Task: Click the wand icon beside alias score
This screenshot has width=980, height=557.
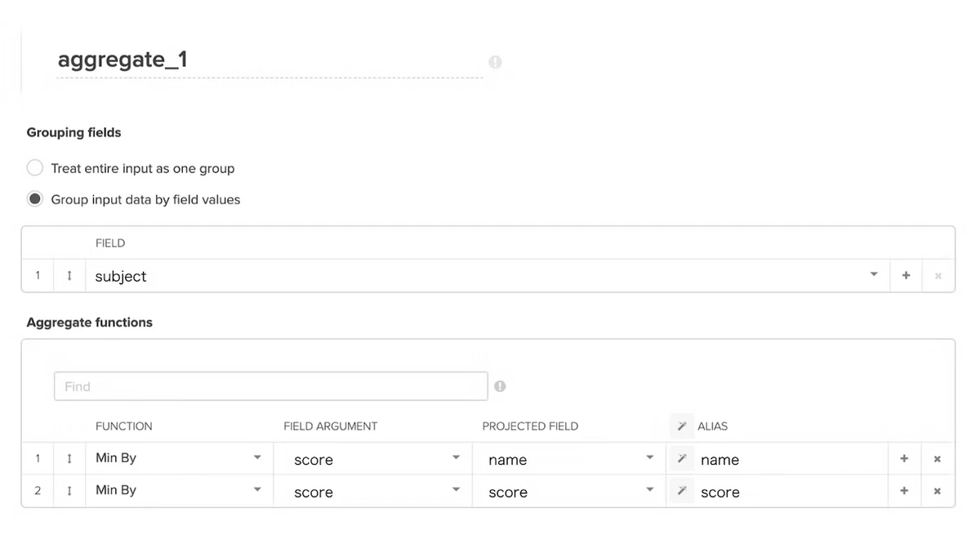Action: point(681,492)
